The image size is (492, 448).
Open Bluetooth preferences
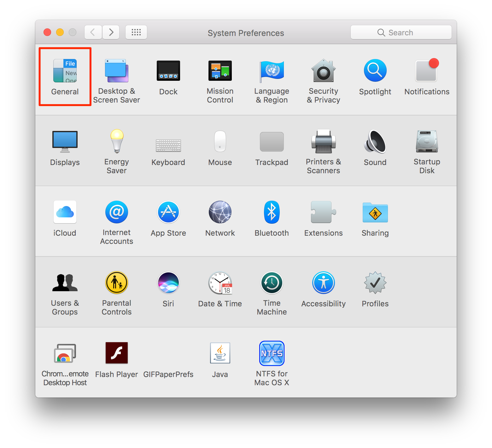tap(272, 219)
